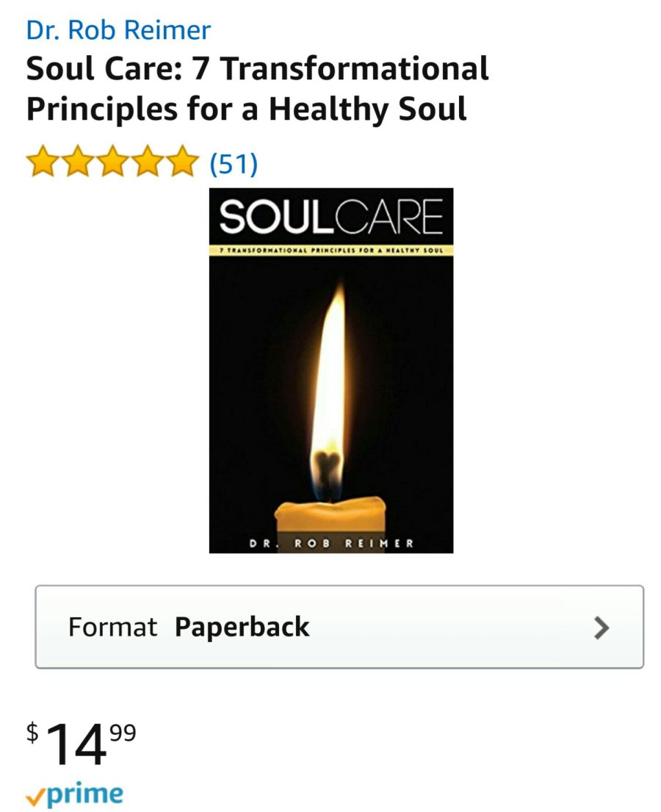The image size is (661, 812).
Task: Open the (51) customer reviews link
Action: click(234, 163)
